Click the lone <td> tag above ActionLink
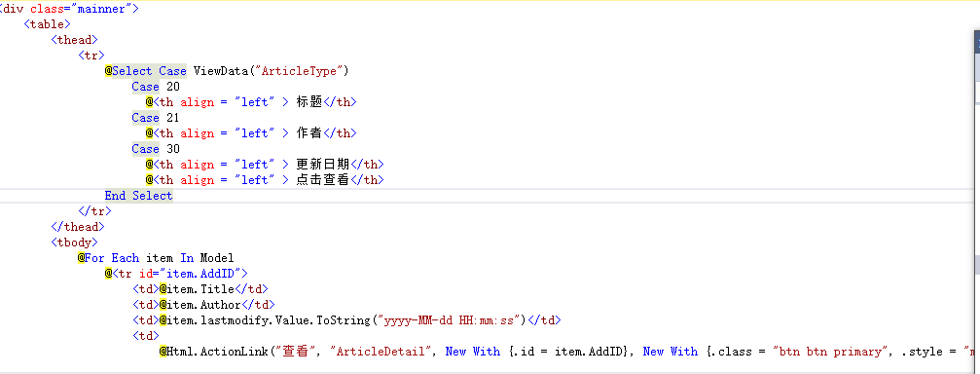 (146, 336)
